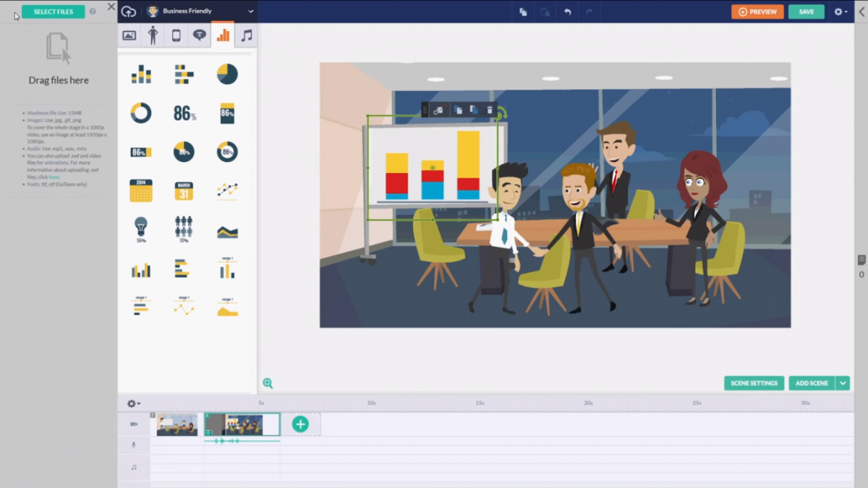
Task: Open the speech bubble category icon
Action: 200,34
